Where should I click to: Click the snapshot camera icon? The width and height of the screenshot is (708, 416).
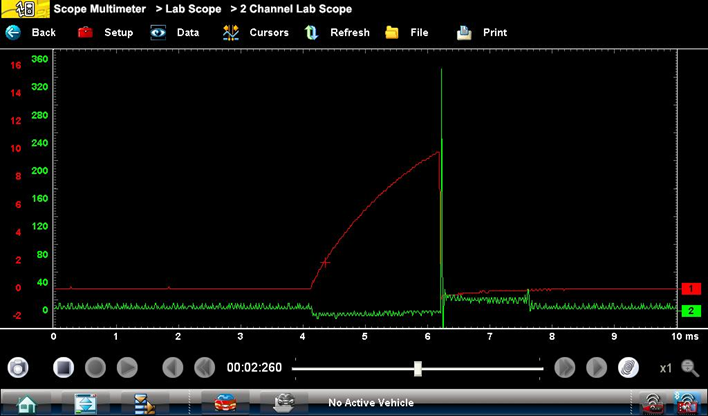pos(18,367)
